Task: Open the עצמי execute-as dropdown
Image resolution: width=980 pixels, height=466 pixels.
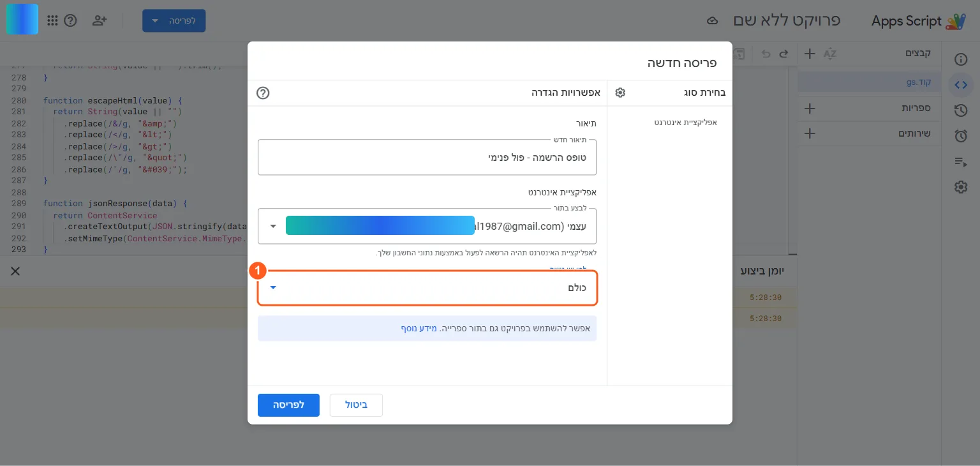Action: (427, 226)
